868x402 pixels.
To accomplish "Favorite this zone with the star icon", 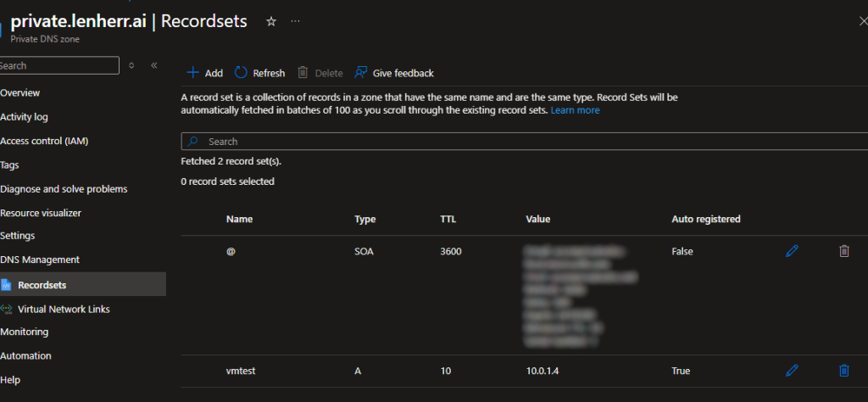I will coord(271,21).
